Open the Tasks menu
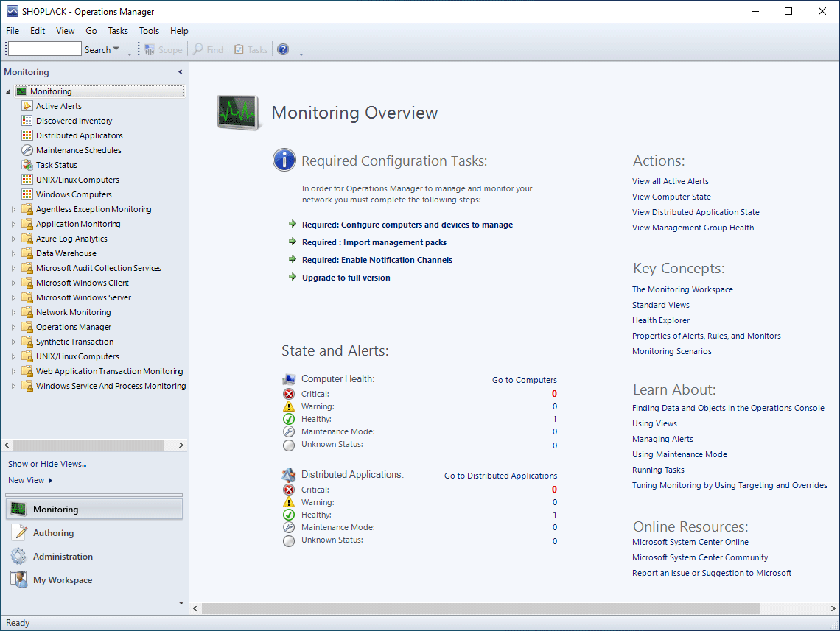 [x=118, y=31]
